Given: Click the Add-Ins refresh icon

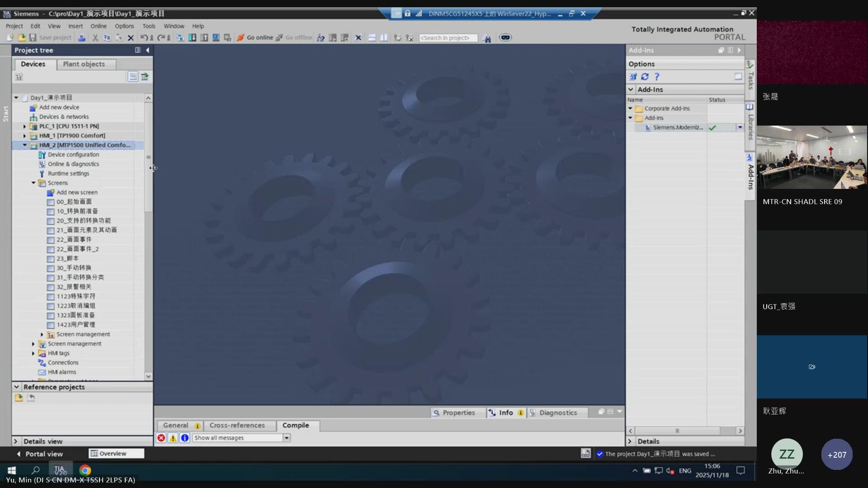Looking at the screenshot, I should [645, 77].
